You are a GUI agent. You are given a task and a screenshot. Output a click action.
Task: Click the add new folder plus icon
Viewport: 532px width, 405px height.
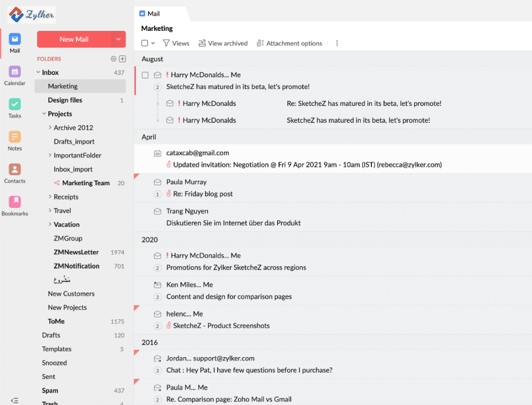122,59
